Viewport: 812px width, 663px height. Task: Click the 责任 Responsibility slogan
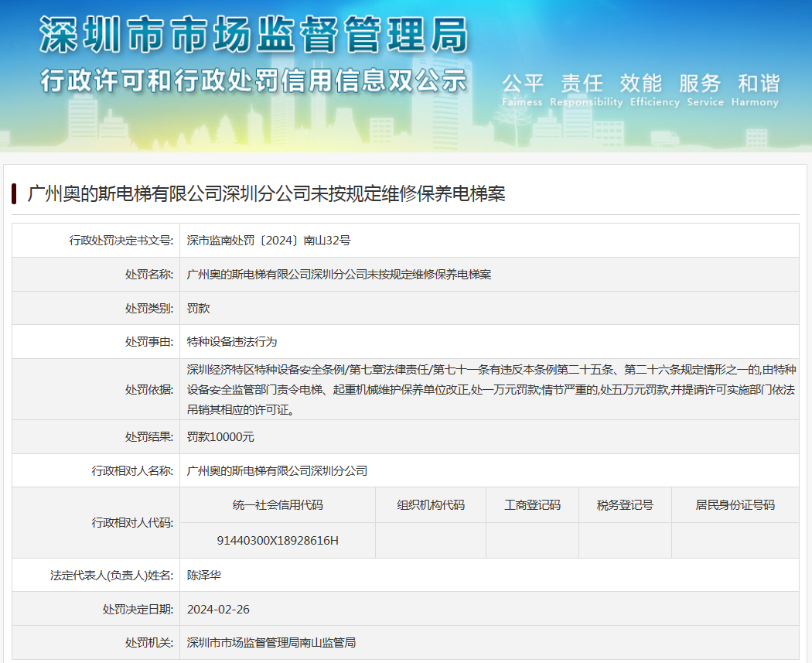point(586,90)
